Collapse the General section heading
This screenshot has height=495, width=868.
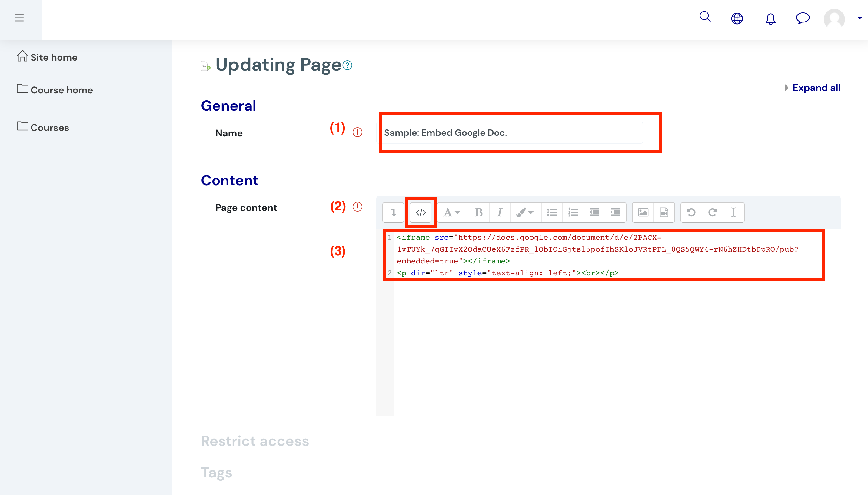228,106
